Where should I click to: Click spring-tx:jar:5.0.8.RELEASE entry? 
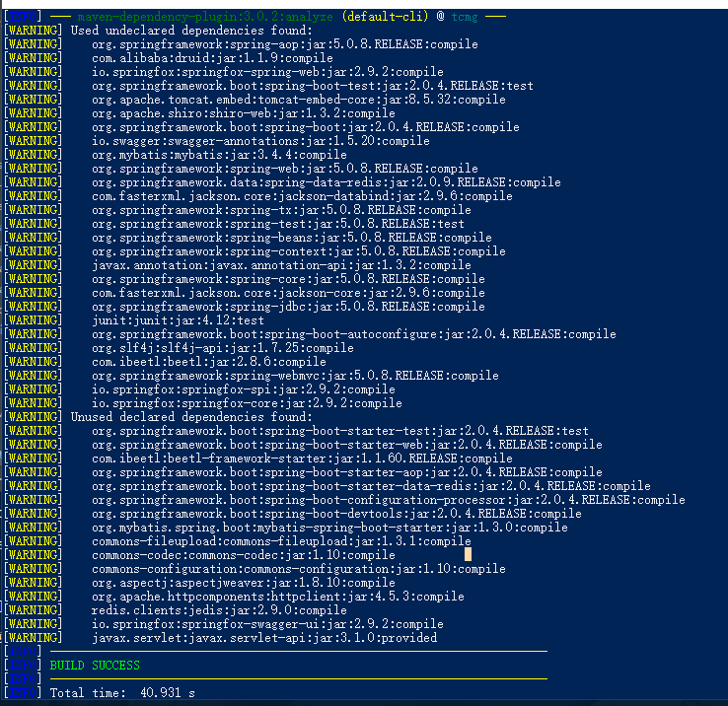281,210
